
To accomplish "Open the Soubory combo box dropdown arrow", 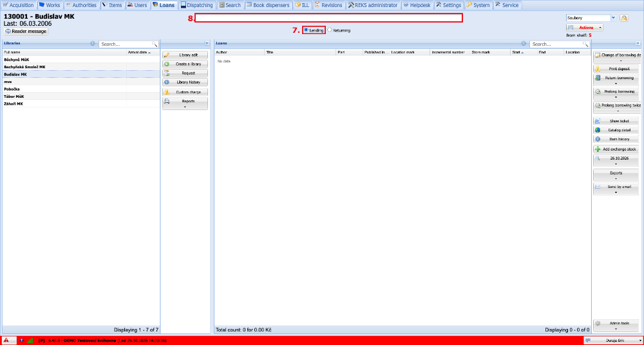I will [x=614, y=17].
